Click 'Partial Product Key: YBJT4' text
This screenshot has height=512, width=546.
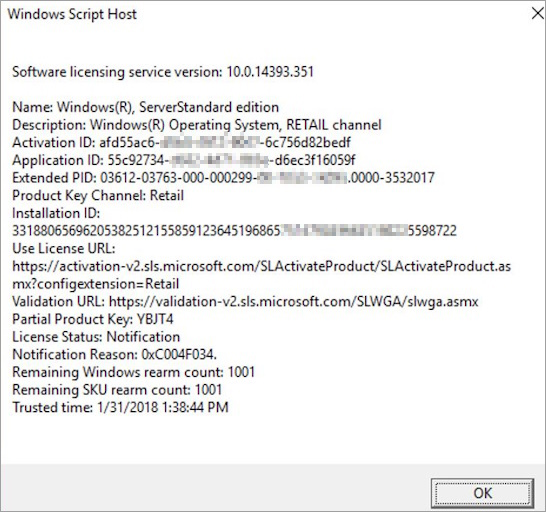tap(93, 319)
